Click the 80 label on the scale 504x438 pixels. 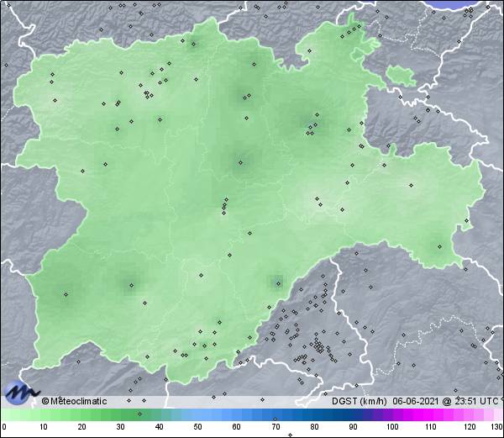coord(315,427)
